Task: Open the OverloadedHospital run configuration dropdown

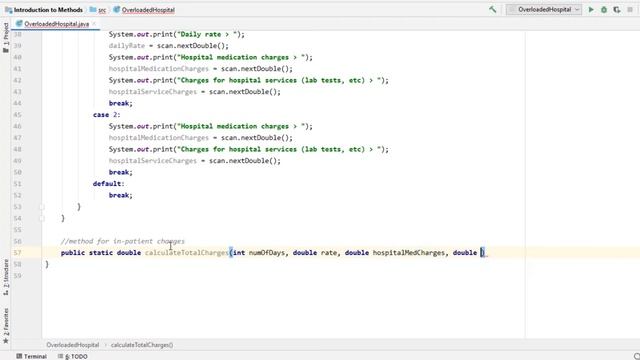Action: [x=544, y=9]
